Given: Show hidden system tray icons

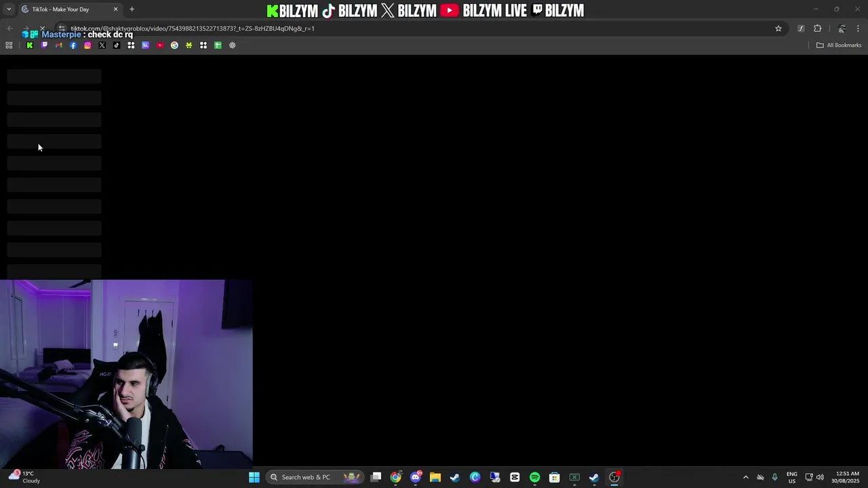Looking at the screenshot, I should click(746, 477).
